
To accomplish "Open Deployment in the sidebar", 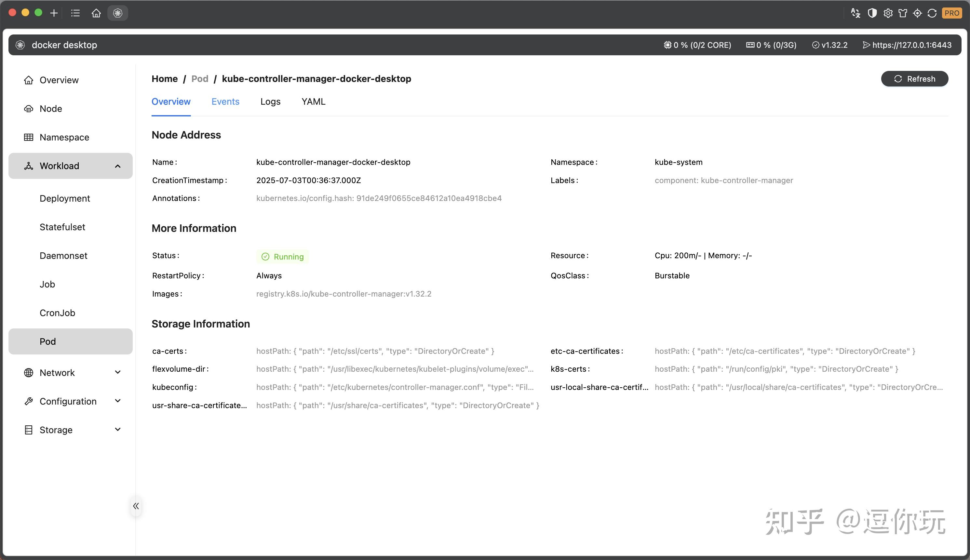I will click(x=65, y=198).
